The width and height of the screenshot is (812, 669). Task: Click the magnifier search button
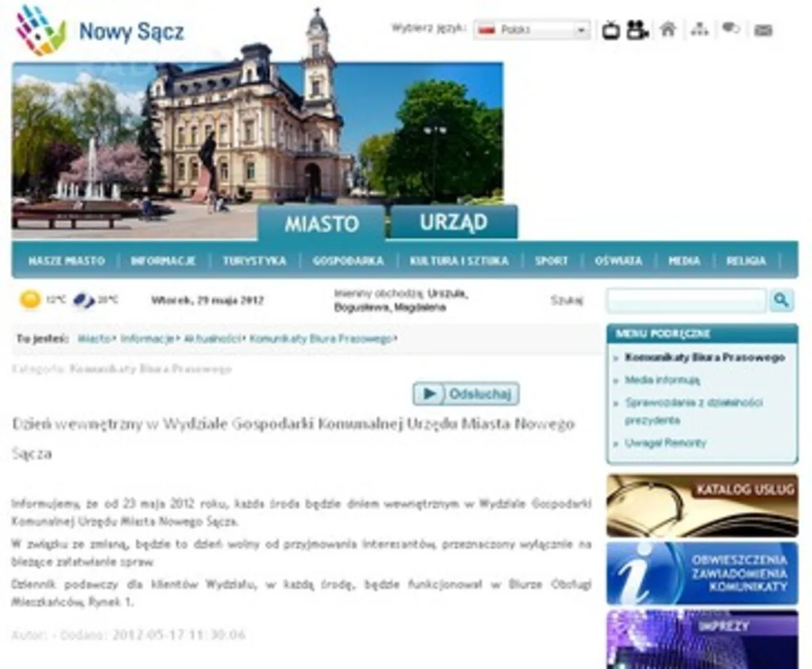pyautogui.click(x=782, y=300)
